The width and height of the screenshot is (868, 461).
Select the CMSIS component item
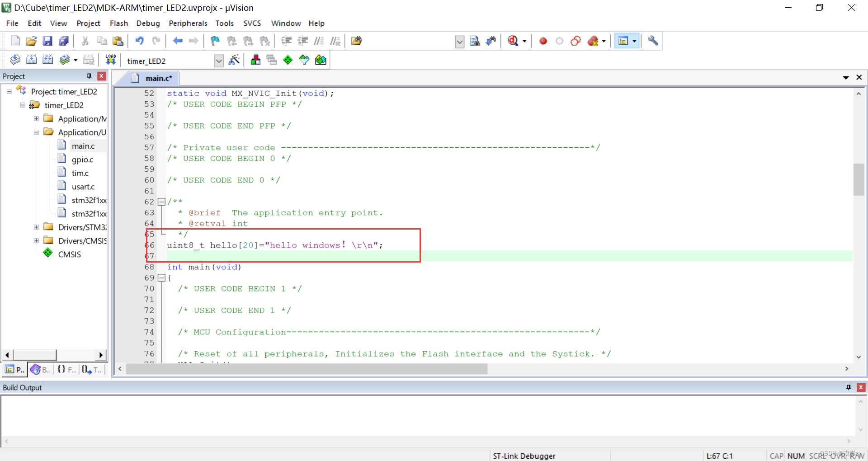pyautogui.click(x=69, y=254)
